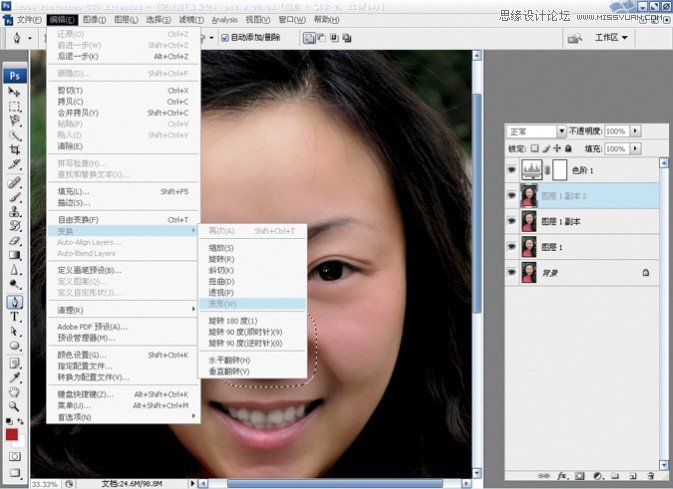The height and width of the screenshot is (489, 673).
Task: Open 滤镜(T) menu
Action: pos(191,20)
